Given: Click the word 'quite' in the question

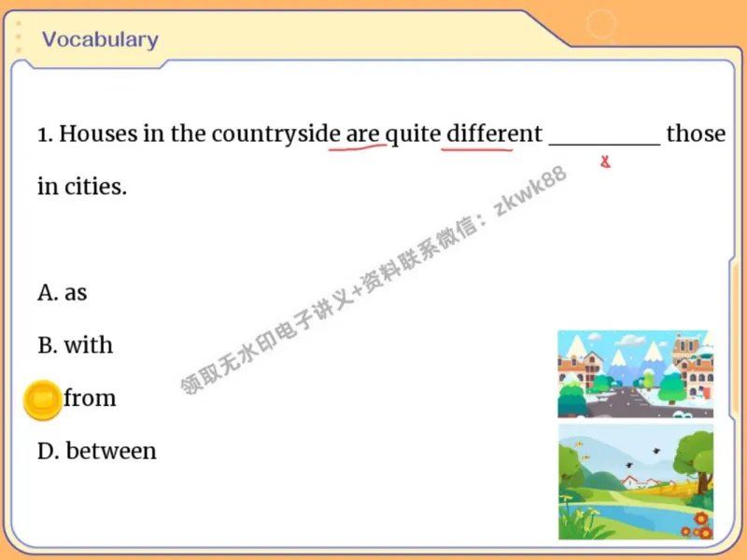Looking at the screenshot, I should click(413, 134).
